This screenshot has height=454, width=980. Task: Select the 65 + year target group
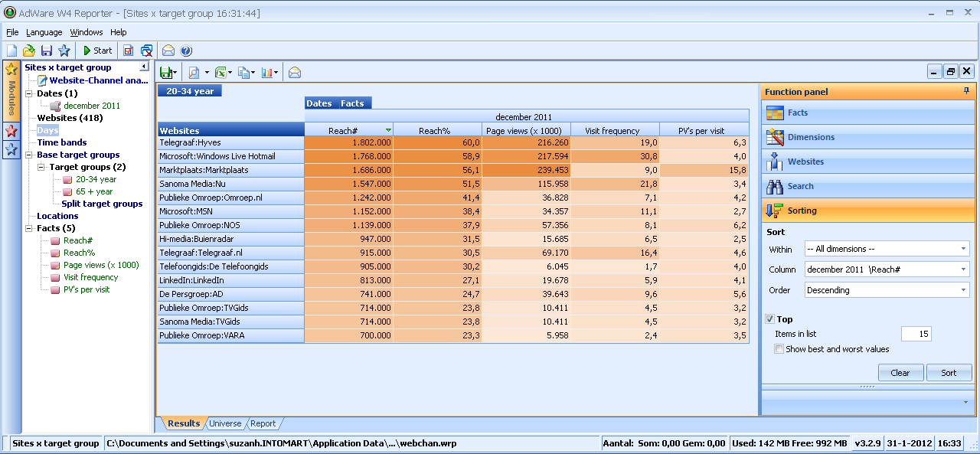pos(94,191)
